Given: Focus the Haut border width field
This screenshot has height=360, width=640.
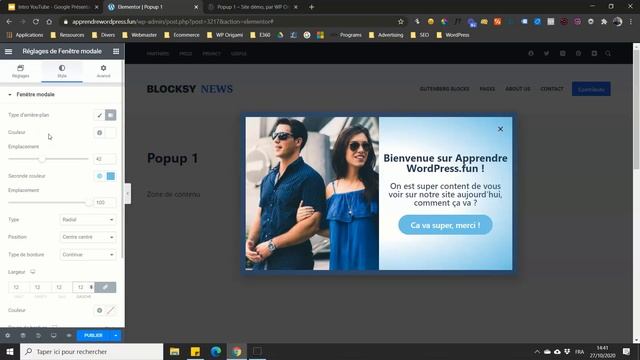Looking at the screenshot, I should pyautogui.click(x=19, y=287).
